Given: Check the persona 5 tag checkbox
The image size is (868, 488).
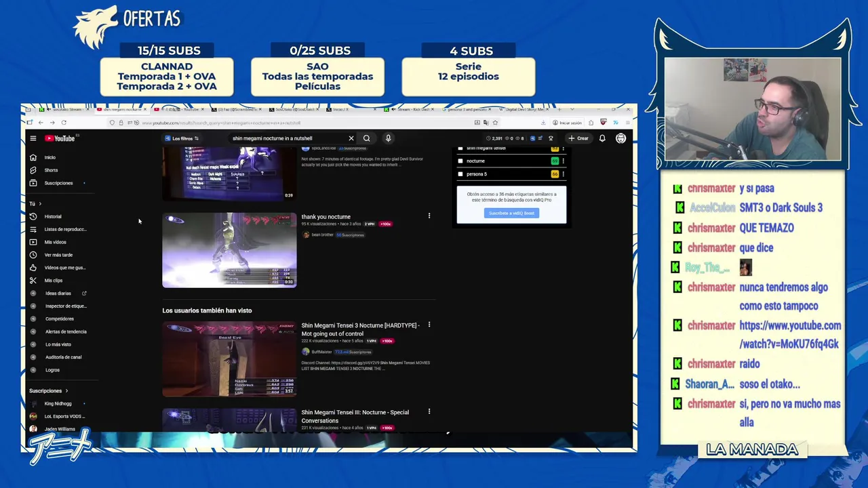Looking at the screenshot, I should coord(460,174).
